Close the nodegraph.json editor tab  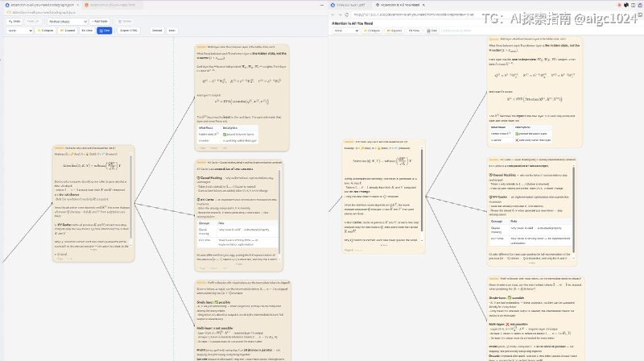(x=77, y=5)
